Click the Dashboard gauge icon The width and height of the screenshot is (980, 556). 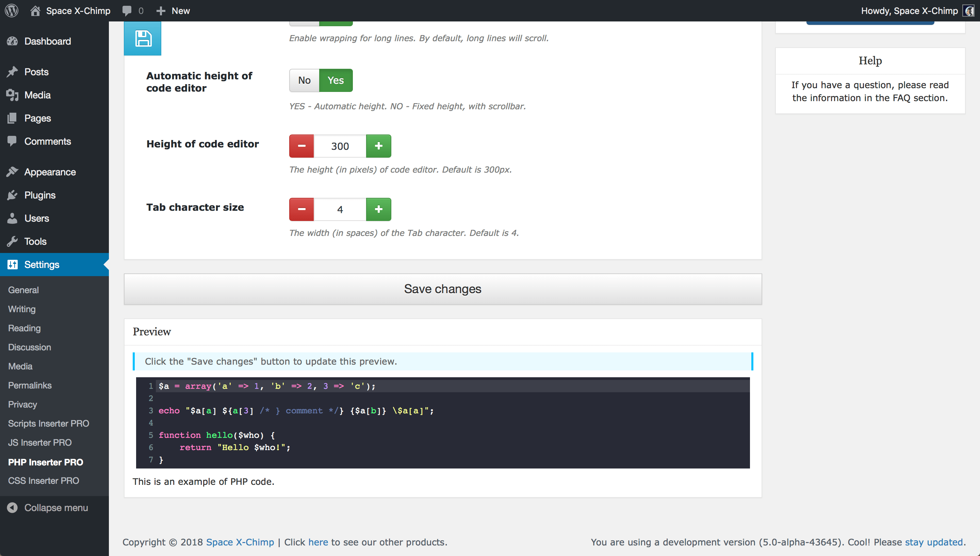(x=12, y=41)
